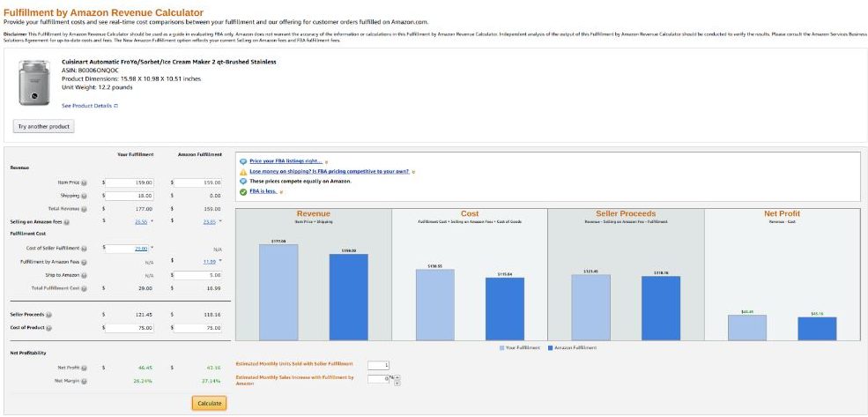Open the See Product Details link
The width and height of the screenshot is (868, 417).
click(x=87, y=106)
